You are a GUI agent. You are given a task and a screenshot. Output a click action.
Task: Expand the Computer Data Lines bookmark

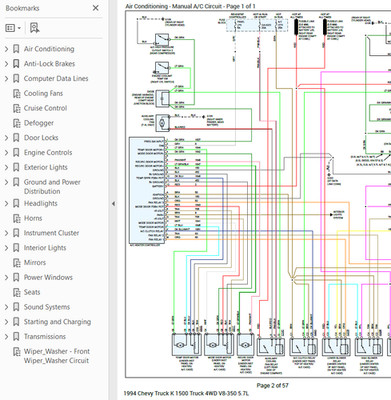pyautogui.click(x=6, y=79)
